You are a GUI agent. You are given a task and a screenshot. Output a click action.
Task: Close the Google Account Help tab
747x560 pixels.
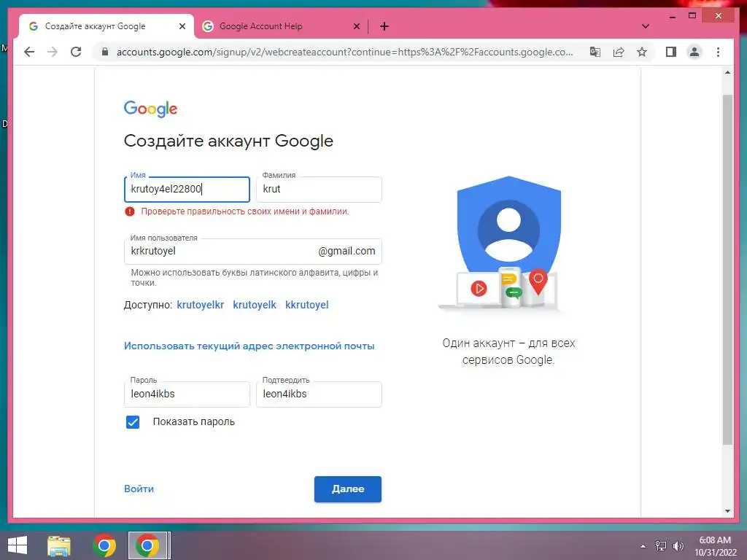tap(356, 27)
